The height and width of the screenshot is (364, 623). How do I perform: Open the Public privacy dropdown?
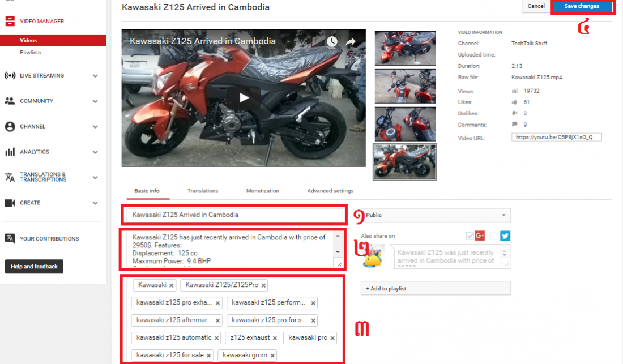(436, 215)
